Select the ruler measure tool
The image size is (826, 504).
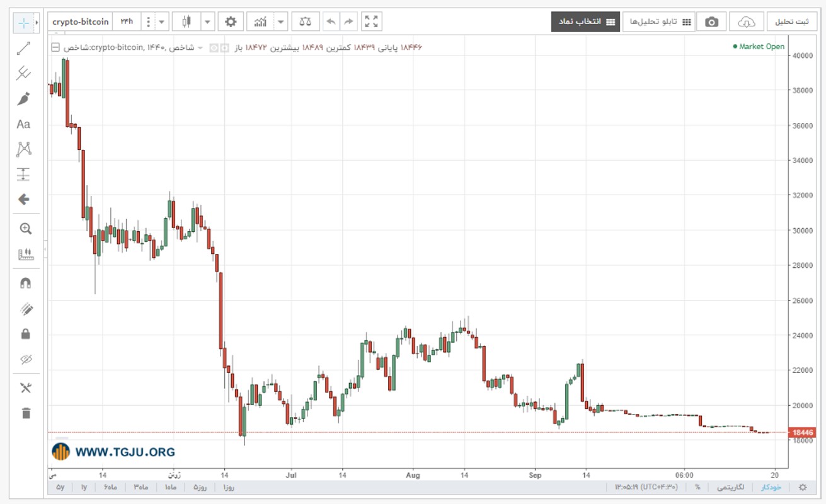pyautogui.click(x=25, y=255)
